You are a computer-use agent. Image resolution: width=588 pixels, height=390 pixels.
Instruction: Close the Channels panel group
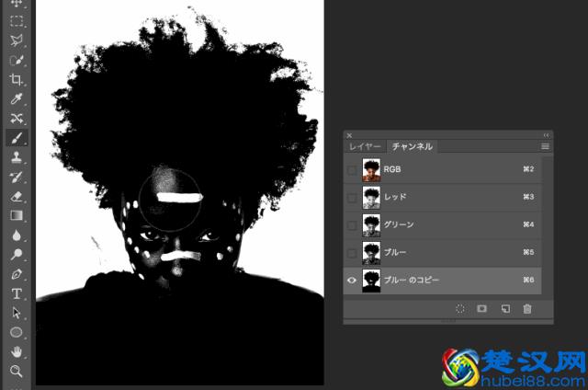pyautogui.click(x=349, y=135)
